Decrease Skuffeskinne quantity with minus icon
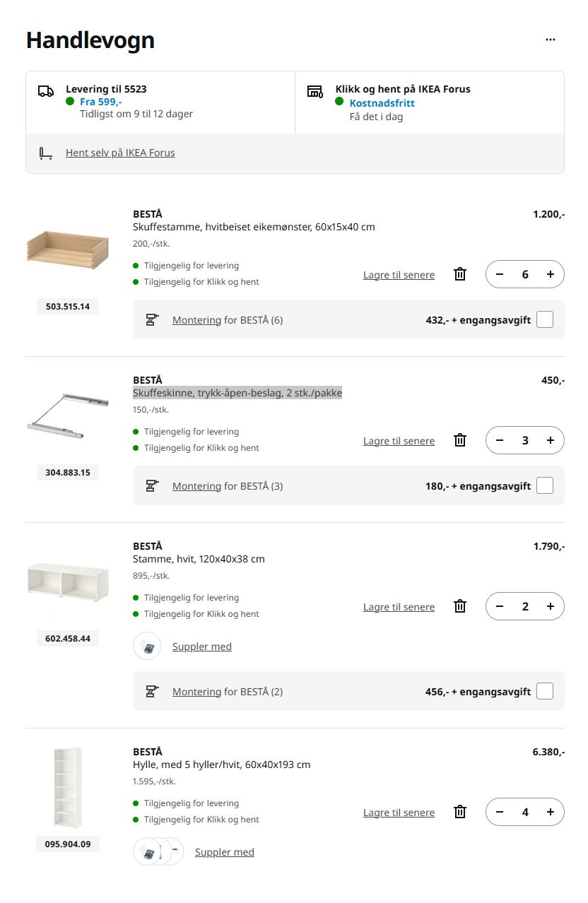The height and width of the screenshot is (903, 588). (500, 440)
